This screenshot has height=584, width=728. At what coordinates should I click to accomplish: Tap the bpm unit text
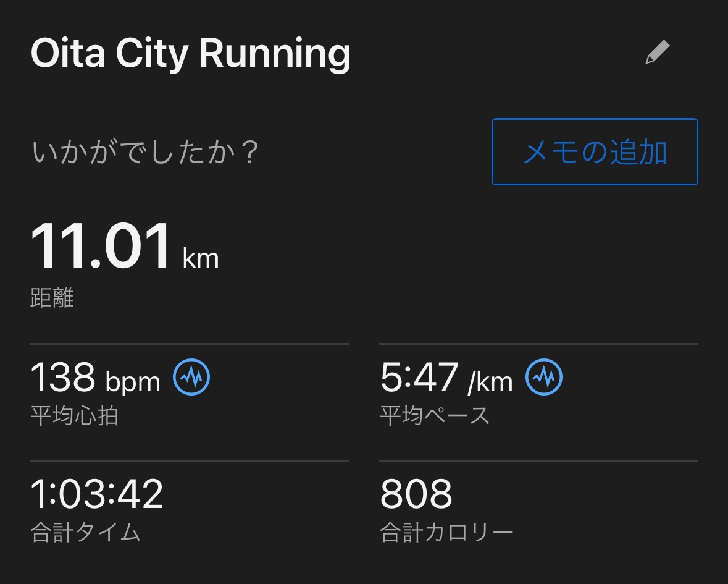click(133, 381)
